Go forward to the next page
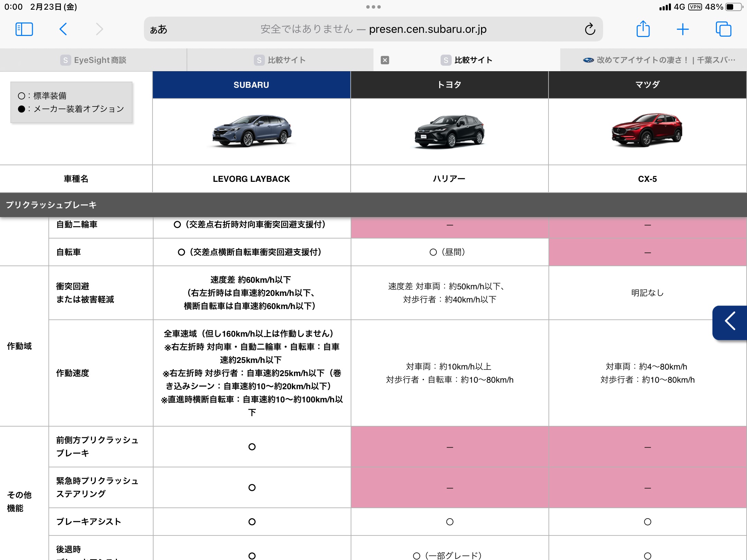The height and width of the screenshot is (560, 747). (99, 29)
